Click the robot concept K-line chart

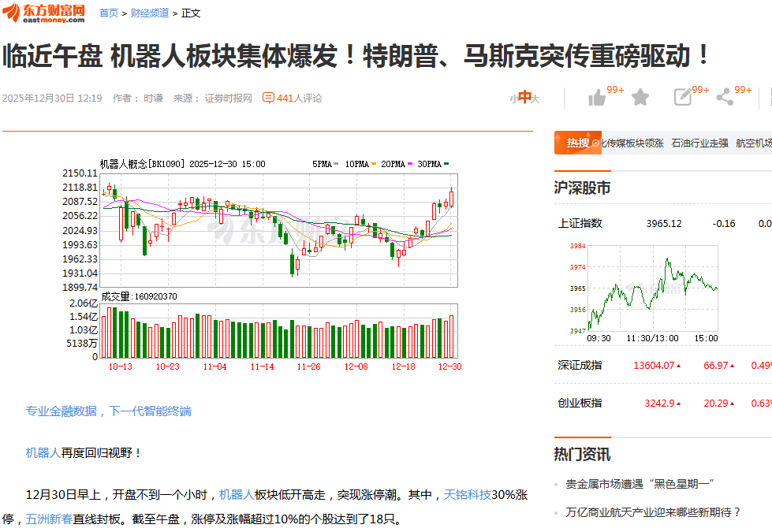280,230
